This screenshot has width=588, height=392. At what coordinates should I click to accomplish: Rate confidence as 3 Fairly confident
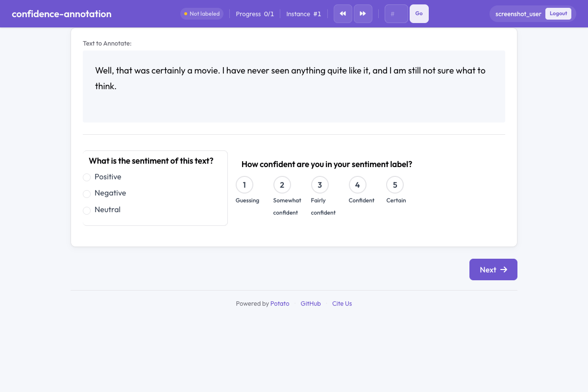click(x=320, y=185)
